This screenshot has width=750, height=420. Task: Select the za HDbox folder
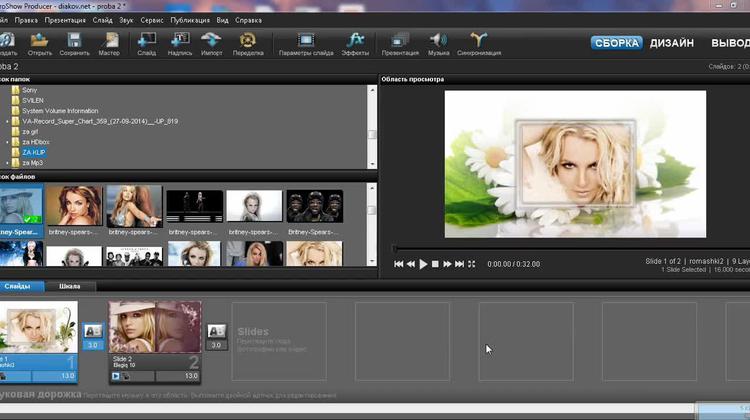(35, 142)
